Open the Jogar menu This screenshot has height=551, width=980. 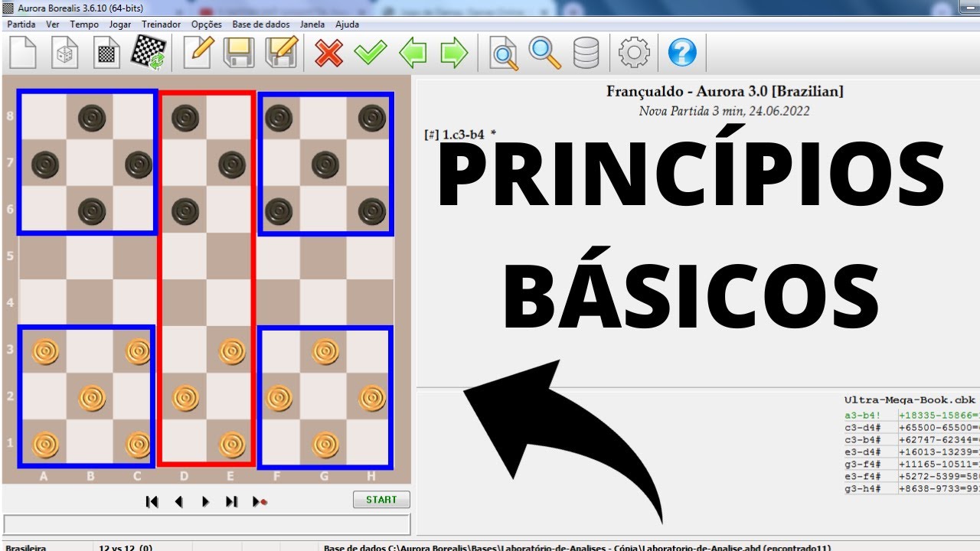coord(120,24)
